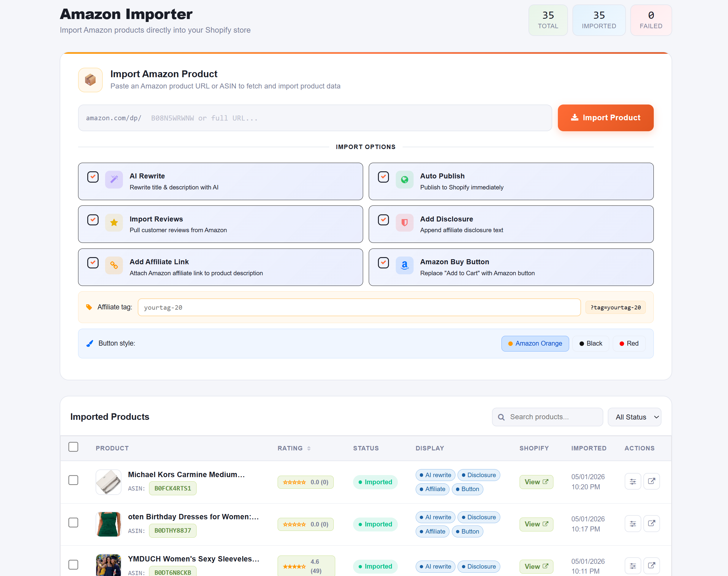Toggle the Add Disclosure checkbox
Viewport: 728px width, 576px height.
coord(383,219)
